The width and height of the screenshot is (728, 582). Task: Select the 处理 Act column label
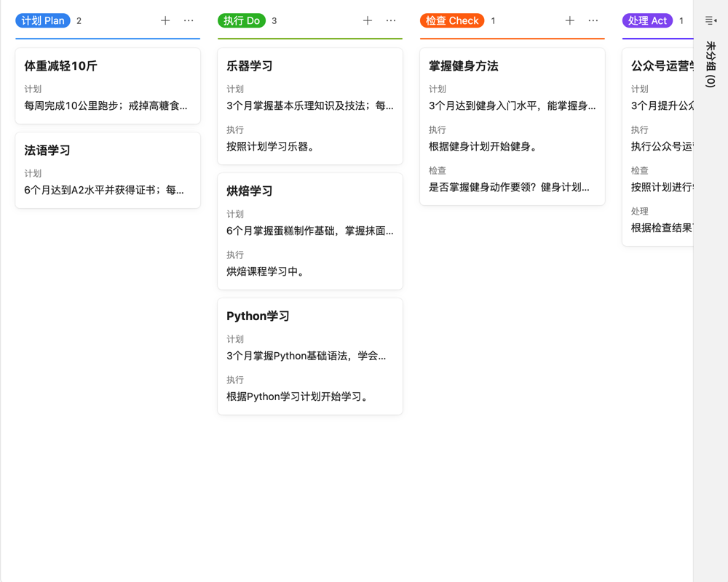(x=647, y=20)
